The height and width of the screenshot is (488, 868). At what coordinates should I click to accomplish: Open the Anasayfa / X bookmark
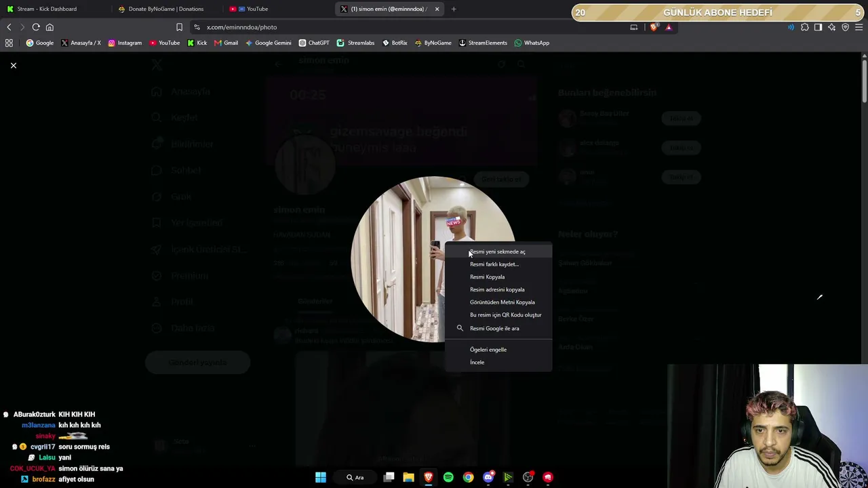[x=81, y=43]
